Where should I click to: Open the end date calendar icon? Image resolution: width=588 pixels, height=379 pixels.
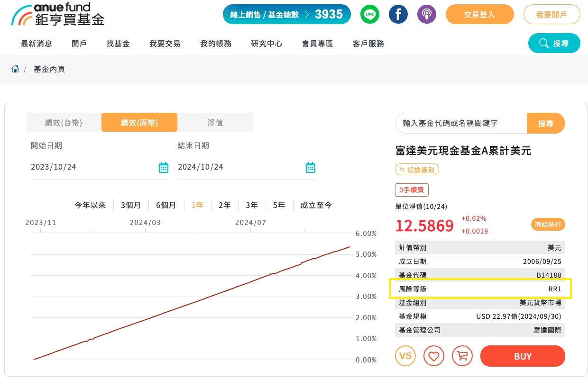pyautogui.click(x=311, y=167)
